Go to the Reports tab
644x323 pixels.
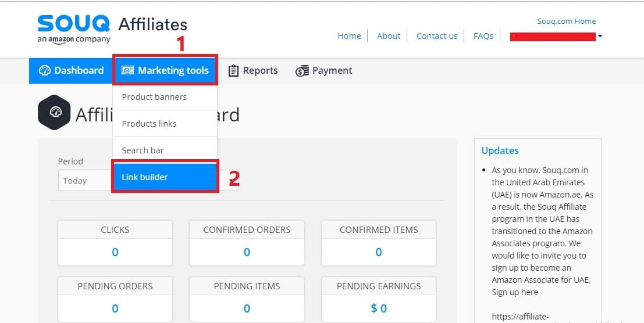tap(253, 70)
